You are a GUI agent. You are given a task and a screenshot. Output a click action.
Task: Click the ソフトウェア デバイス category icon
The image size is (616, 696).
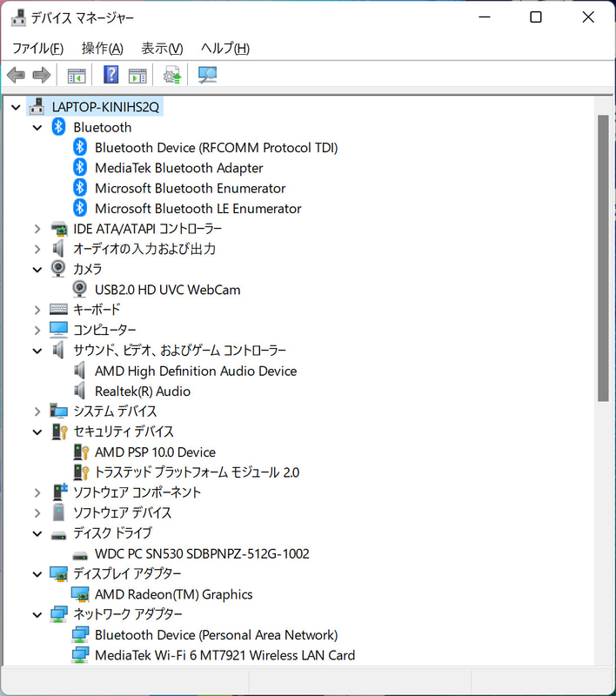coord(58,512)
